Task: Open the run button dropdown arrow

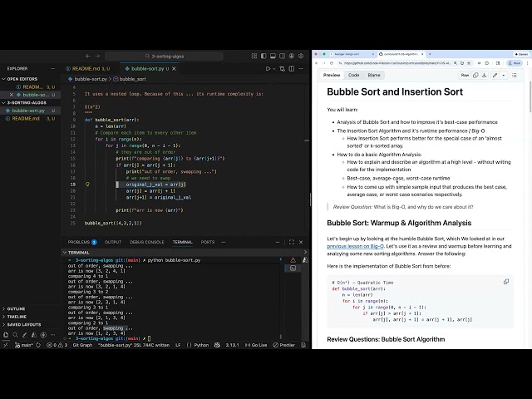Action: [x=273, y=69]
